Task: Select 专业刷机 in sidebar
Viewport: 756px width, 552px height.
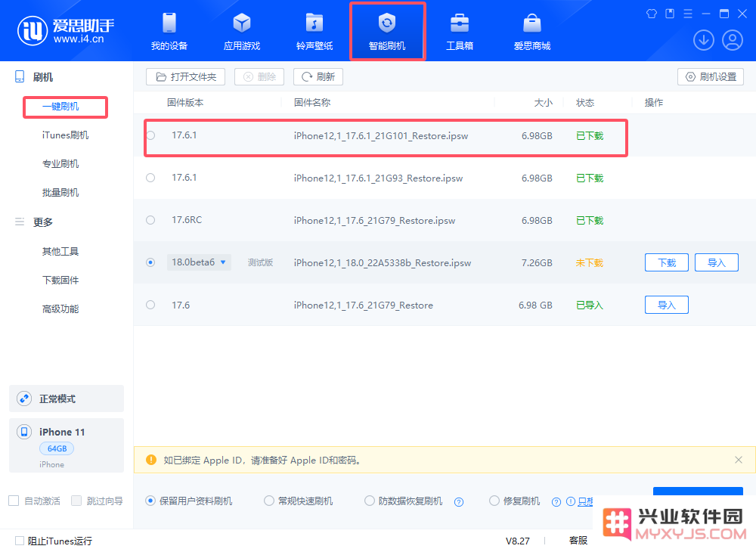Action: coord(60,164)
